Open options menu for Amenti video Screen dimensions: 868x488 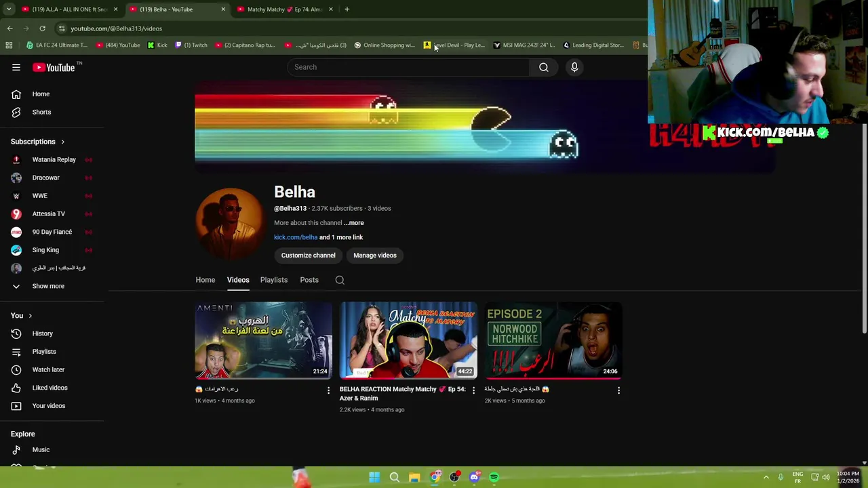tap(328, 390)
